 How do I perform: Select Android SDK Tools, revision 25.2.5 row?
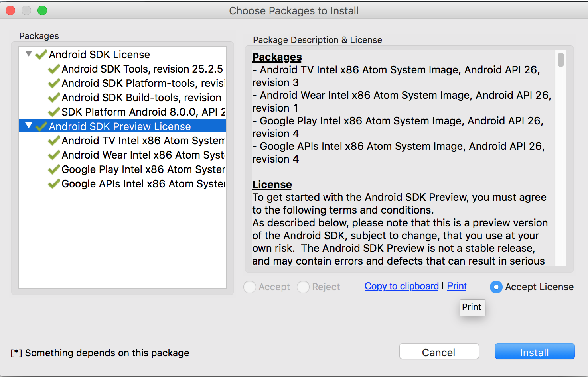tap(122, 69)
